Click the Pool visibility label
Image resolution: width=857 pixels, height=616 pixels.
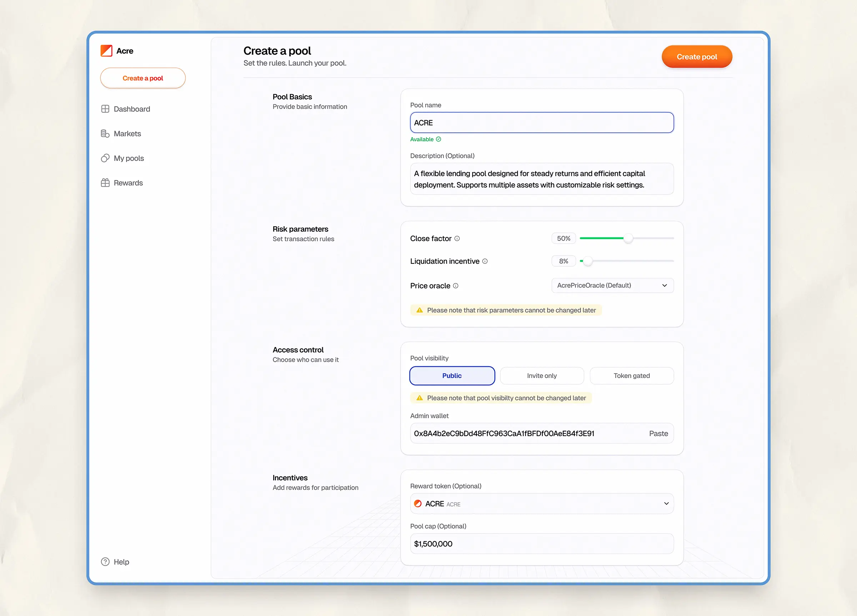pos(429,358)
